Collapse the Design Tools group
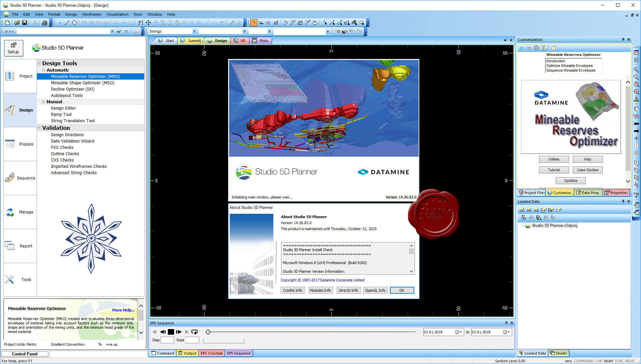641x364 pixels. 39,63
